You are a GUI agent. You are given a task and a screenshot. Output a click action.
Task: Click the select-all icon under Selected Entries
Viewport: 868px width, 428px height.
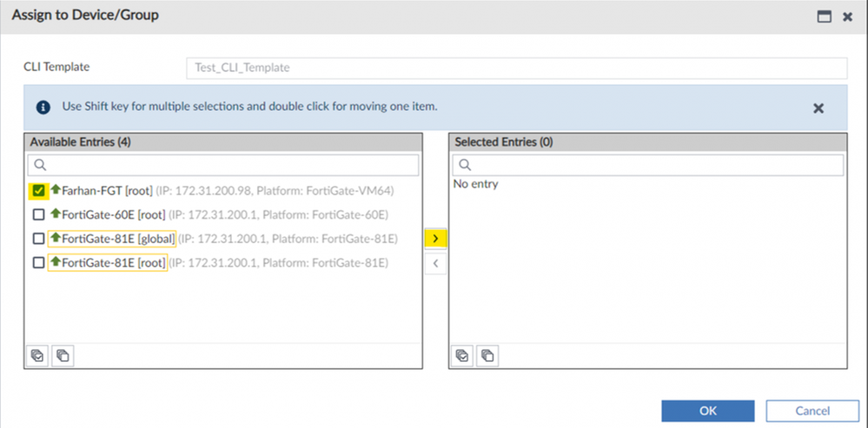coord(463,354)
